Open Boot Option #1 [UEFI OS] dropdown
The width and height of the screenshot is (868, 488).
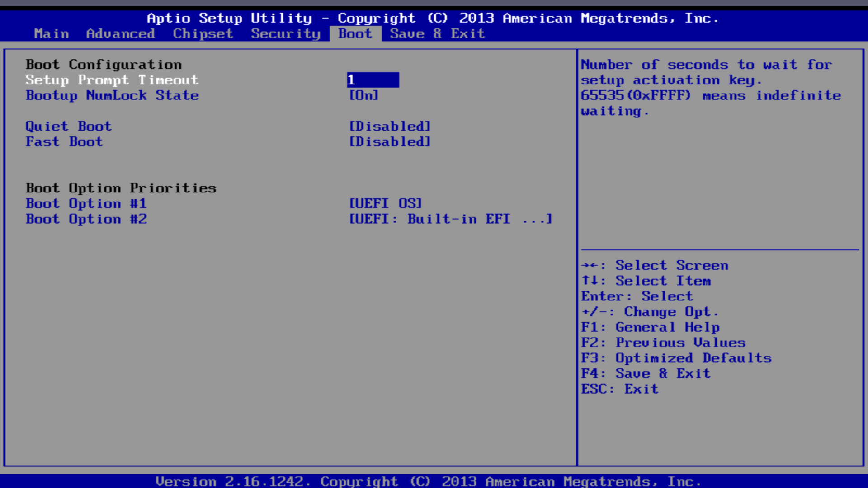tap(385, 204)
